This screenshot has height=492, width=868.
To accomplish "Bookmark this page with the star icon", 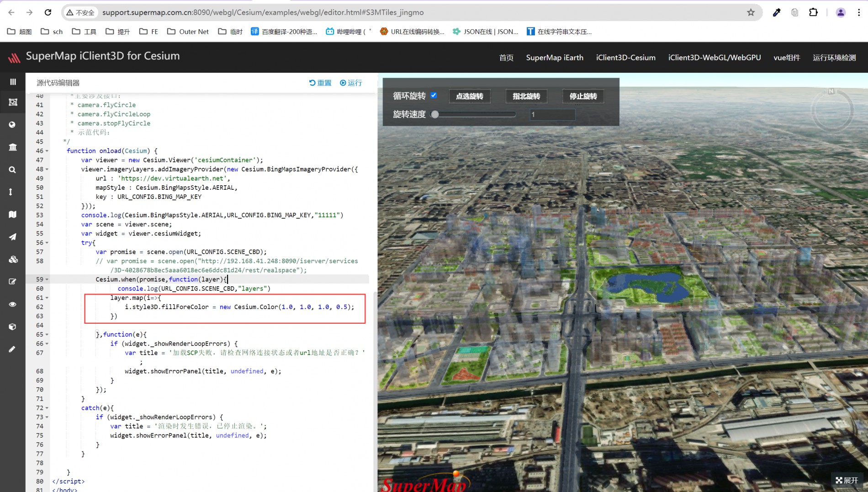I will (x=751, y=12).
